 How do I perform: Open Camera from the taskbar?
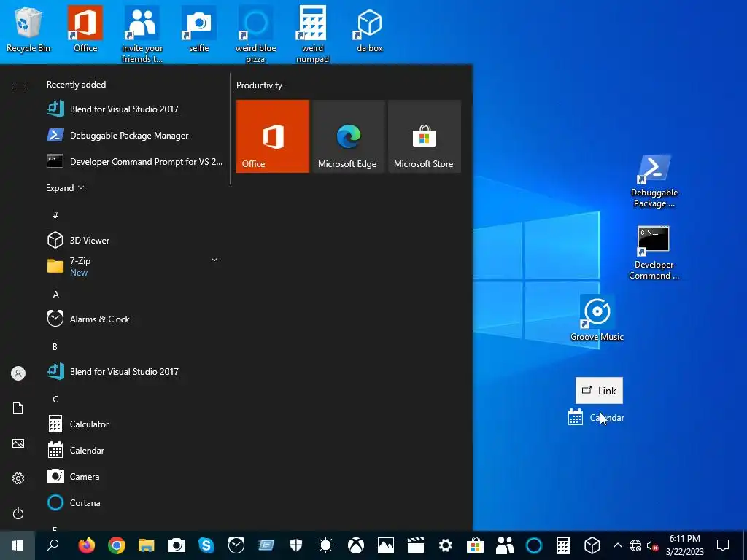point(177,545)
